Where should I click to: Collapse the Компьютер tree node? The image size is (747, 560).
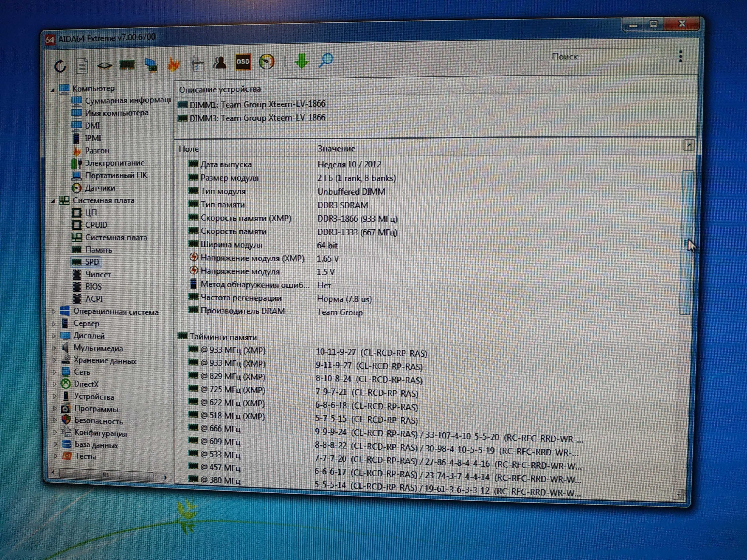coord(53,90)
